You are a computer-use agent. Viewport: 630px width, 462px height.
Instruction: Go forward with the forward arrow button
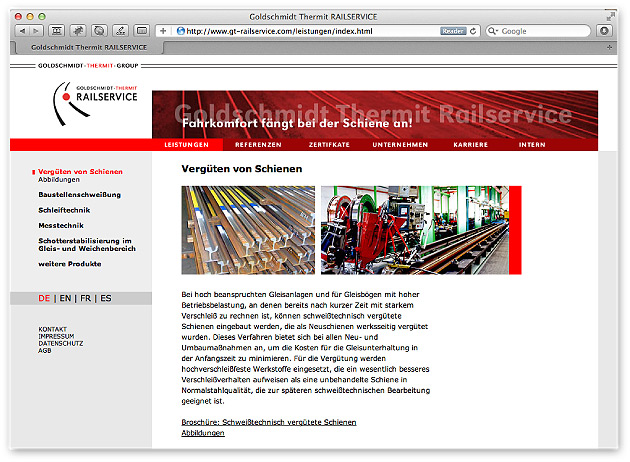(36, 31)
